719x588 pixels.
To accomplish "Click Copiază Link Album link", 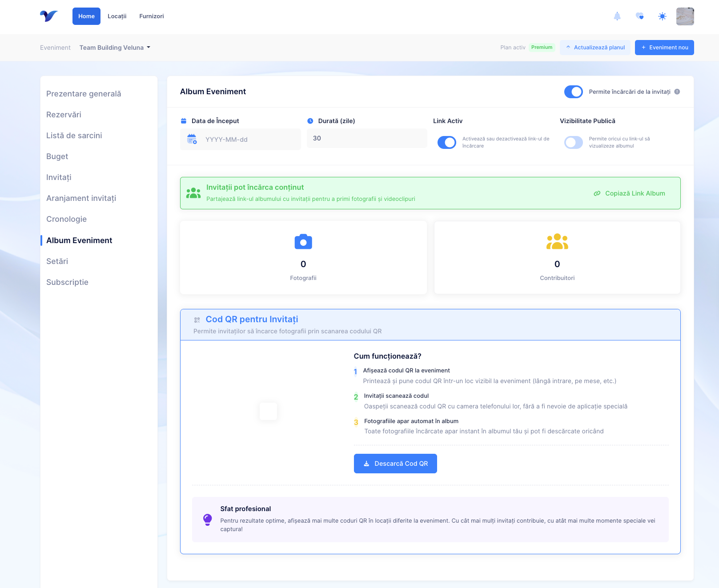I will (x=630, y=193).
